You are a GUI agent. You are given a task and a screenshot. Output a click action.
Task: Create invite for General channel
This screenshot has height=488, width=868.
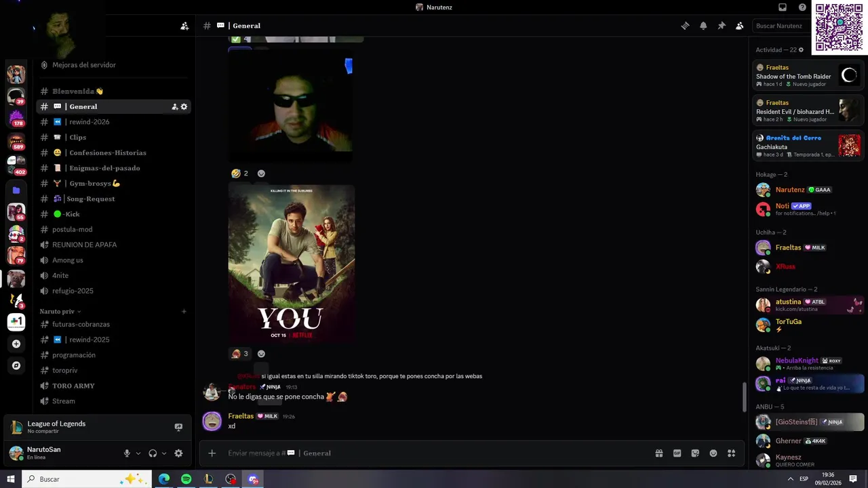coord(174,106)
